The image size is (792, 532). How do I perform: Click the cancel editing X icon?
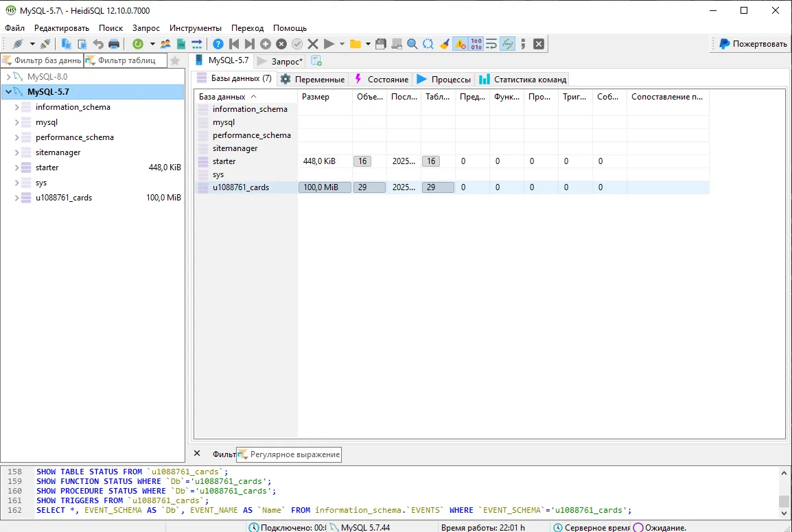(313, 44)
